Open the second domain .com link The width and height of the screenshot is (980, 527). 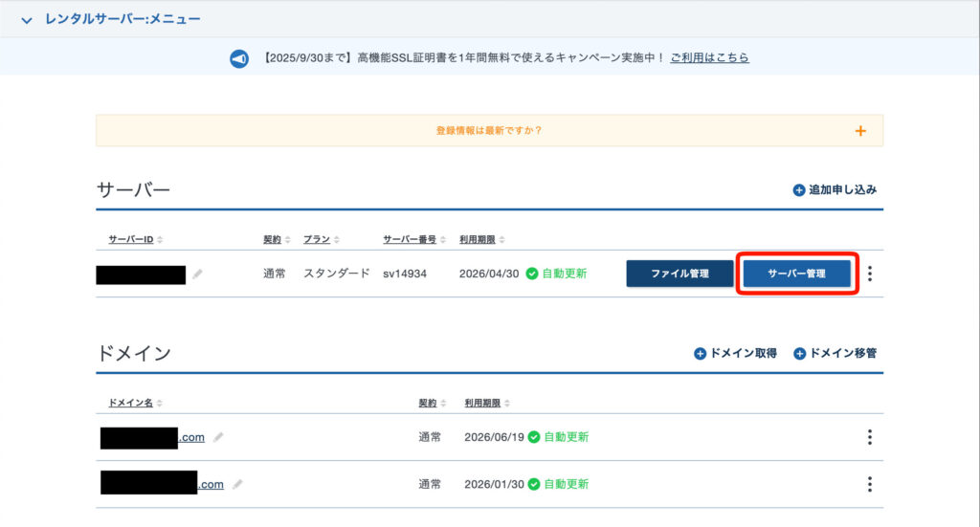point(211,485)
